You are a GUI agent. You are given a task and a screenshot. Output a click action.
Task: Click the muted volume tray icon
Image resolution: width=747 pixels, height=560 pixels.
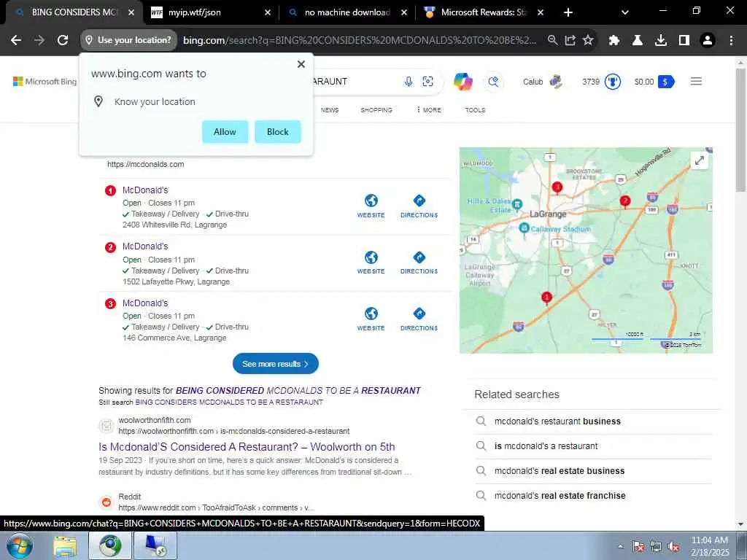pos(673,547)
